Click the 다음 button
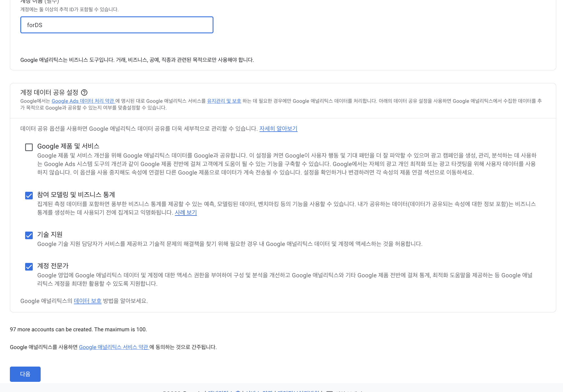The image size is (563, 392). [x=25, y=374]
